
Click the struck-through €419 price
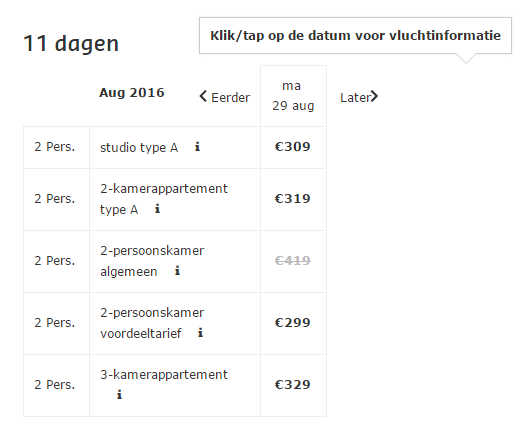point(293,261)
